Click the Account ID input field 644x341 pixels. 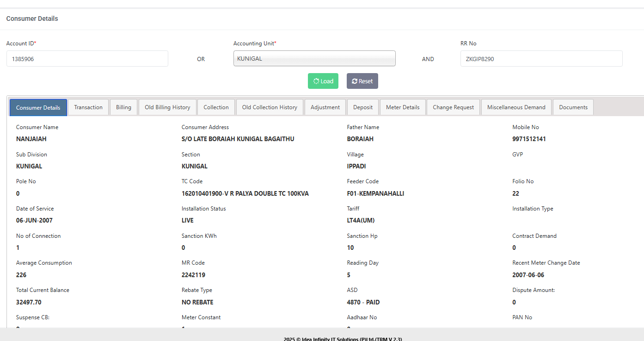[87, 59]
